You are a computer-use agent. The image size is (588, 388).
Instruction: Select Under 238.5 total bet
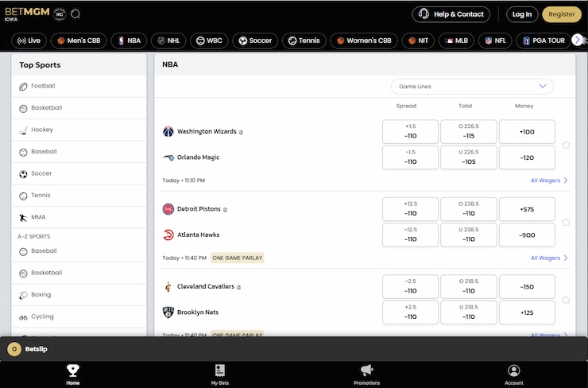[x=469, y=235]
